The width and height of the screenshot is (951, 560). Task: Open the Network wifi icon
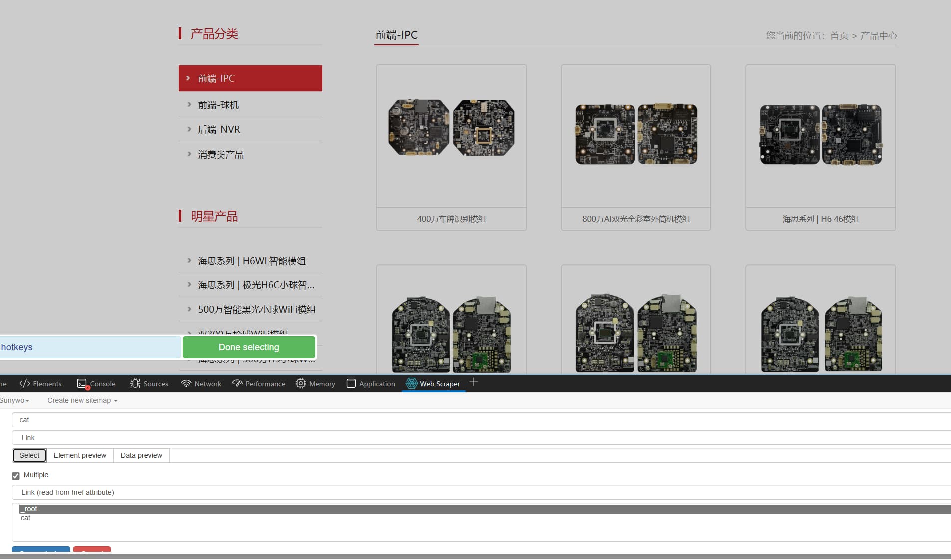(x=186, y=383)
